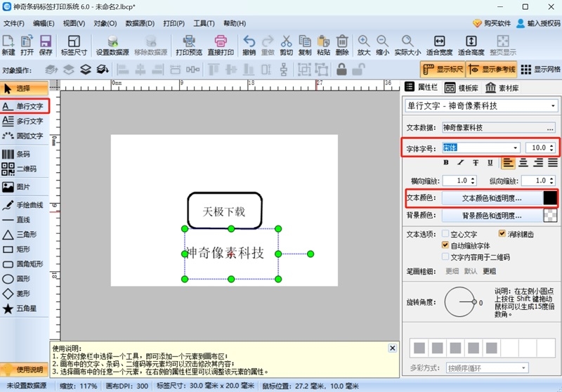Viewport: 562px width, 392px height.
Task: Click the 标签尺寸 label size icon
Action: [x=74, y=45]
